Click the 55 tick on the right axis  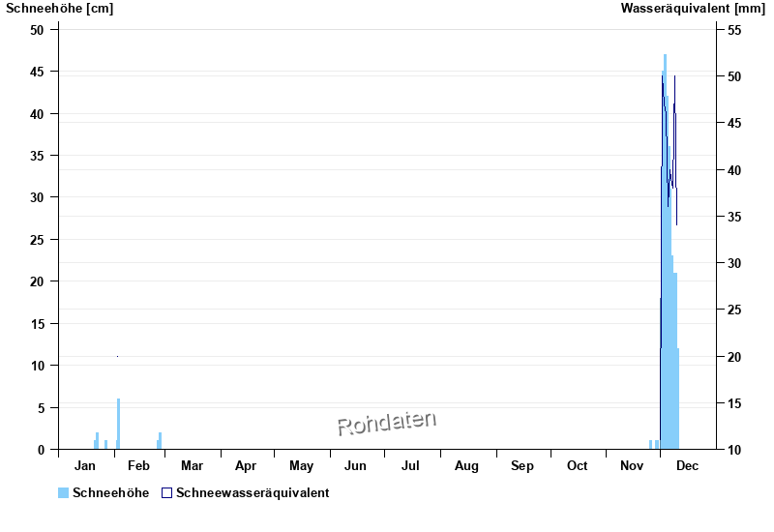pos(733,31)
